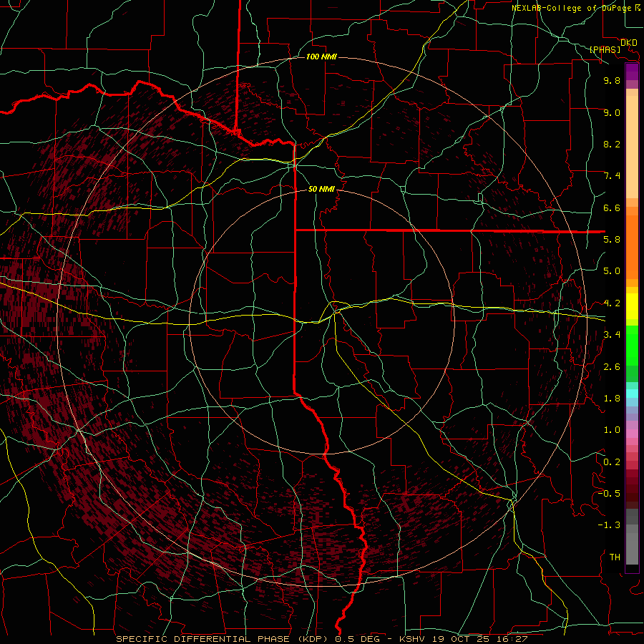Click the 4.2 color scale value
Image resolution: width=644 pixels, height=644 pixels.
[x=612, y=303]
